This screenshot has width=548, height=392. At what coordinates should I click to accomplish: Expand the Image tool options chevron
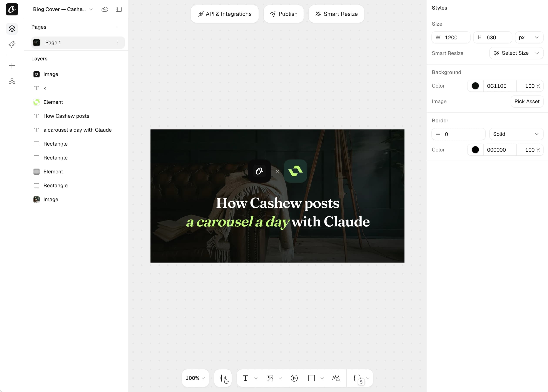click(280, 378)
